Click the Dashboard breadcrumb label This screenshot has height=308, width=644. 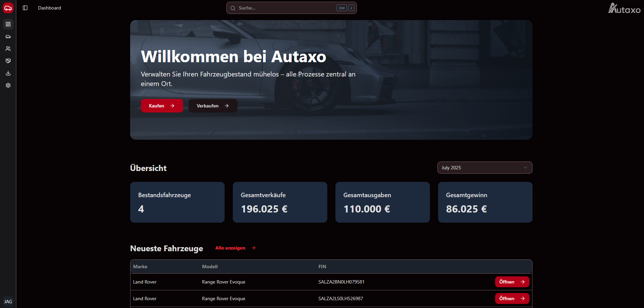(x=50, y=8)
